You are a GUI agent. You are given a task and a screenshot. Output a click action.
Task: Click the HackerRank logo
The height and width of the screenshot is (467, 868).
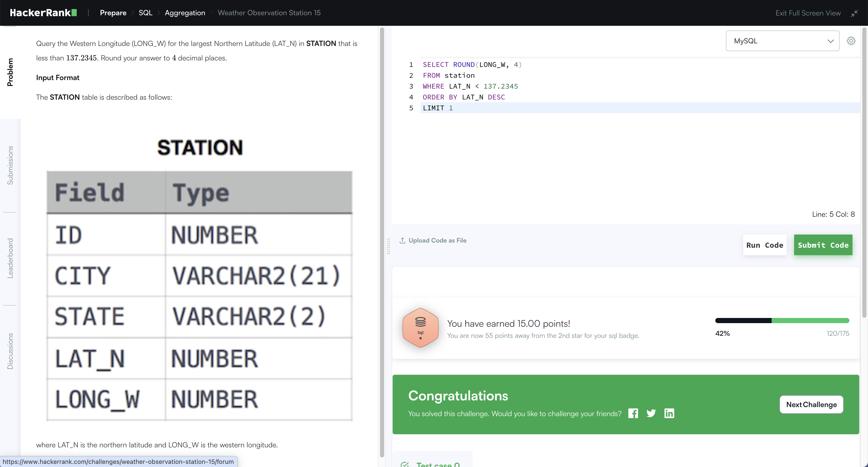point(43,13)
